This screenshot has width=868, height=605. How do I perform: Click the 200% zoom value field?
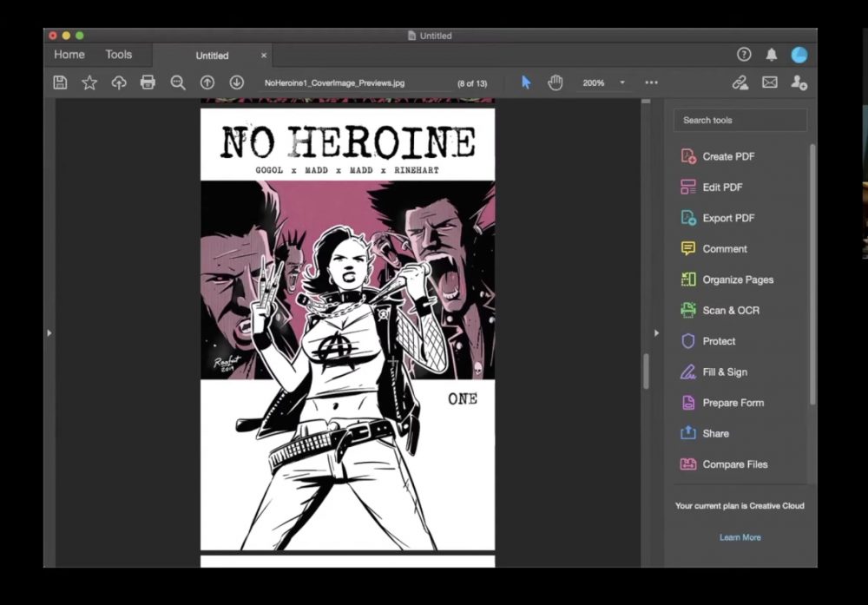coord(594,83)
